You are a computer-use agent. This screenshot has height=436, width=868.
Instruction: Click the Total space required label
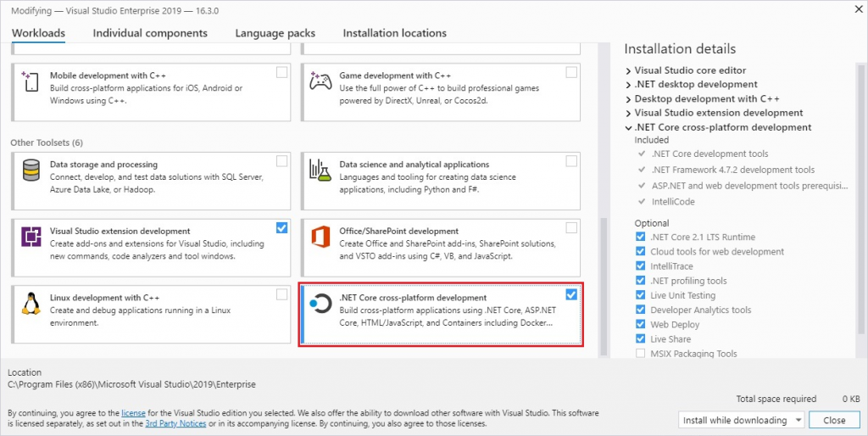point(776,399)
